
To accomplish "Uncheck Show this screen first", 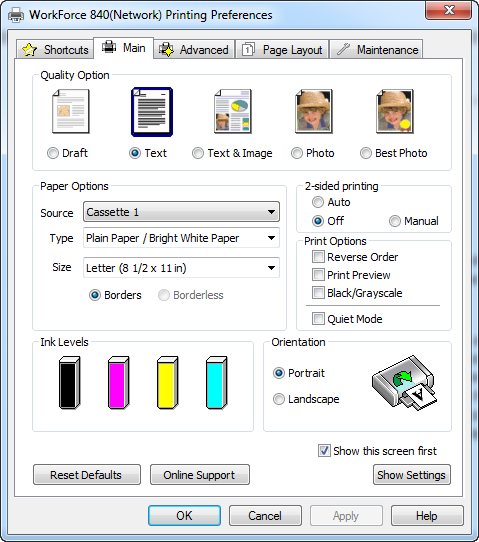I will click(x=324, y=451).
